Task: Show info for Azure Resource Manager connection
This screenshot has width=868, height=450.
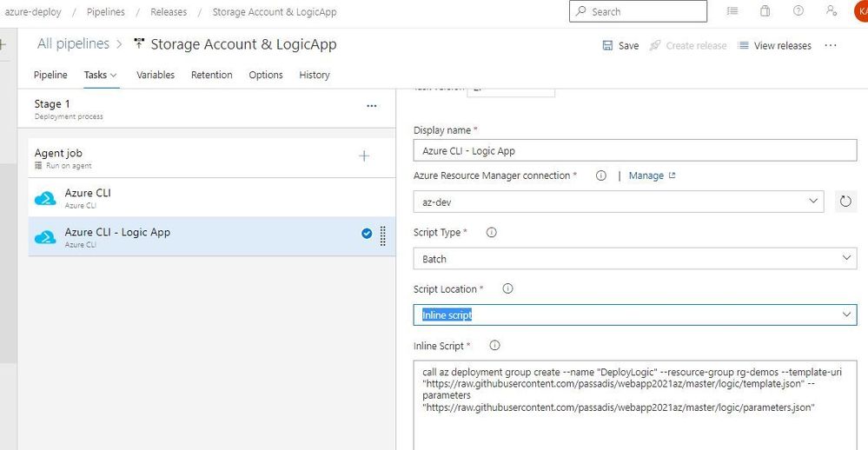Action: [600, 175]
